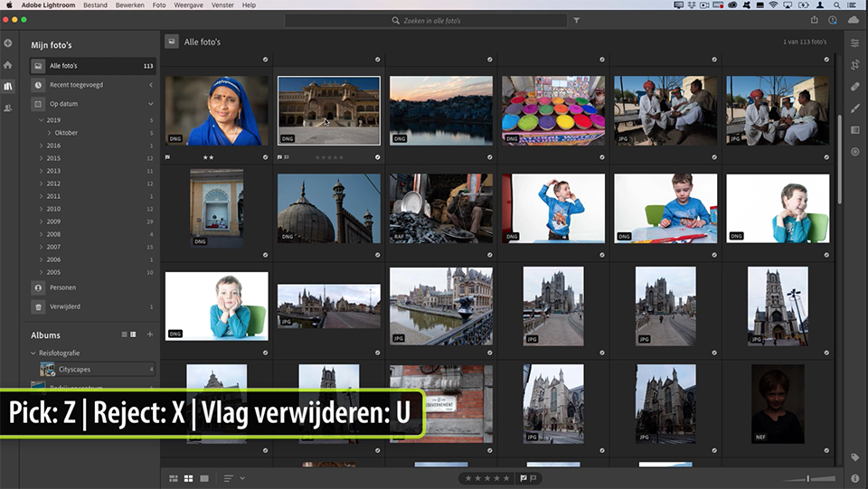Viewport: 868px width, 489px height.
Task: Open the Home icon in left sidebar
Action: pyautogui.click(x=8, y=65)
